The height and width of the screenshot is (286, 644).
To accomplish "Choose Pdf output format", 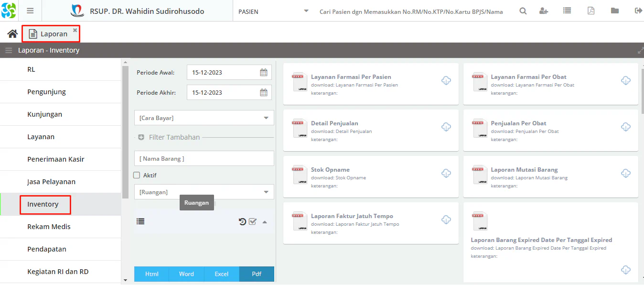I will (x=257, y=274).
